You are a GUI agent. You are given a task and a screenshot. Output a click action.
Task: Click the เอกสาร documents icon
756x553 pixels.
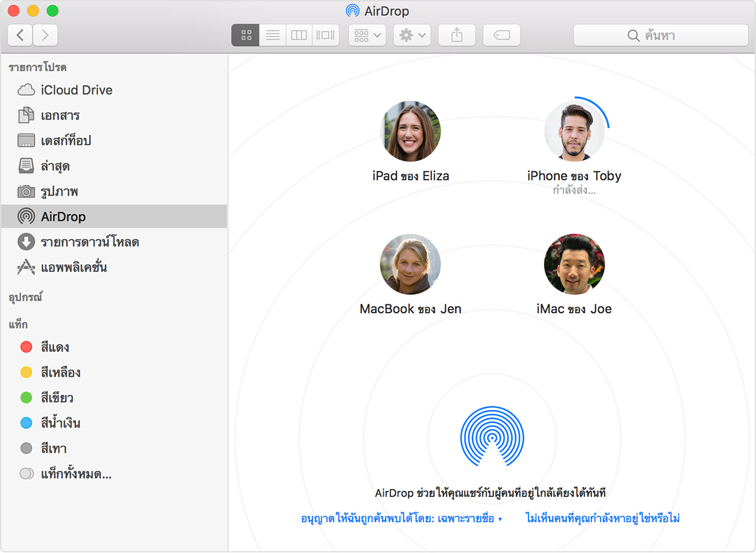point(26,115)
